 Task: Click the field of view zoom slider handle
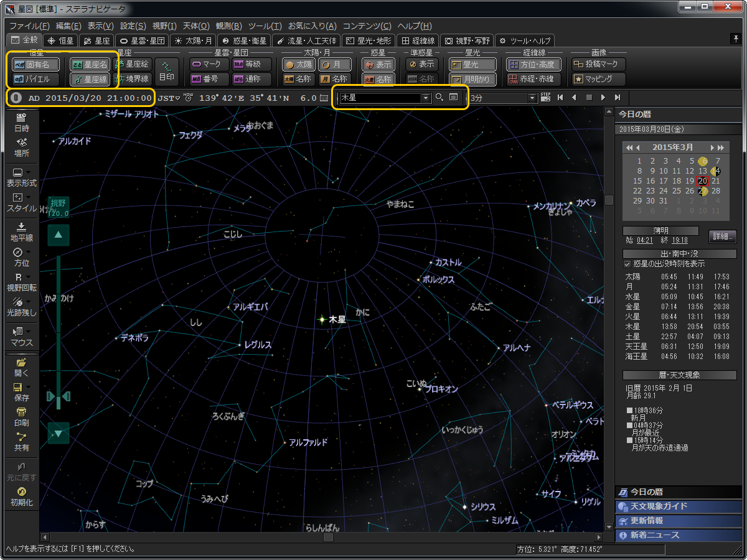click(x=59, y=396)
